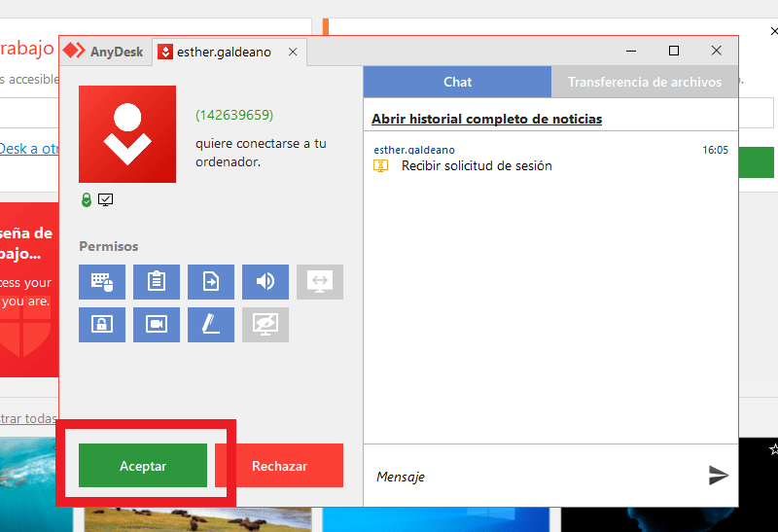The image size is (778, 532).
Task: Toggle whiteboard drawing pen permission
Action: coord(211,325)
